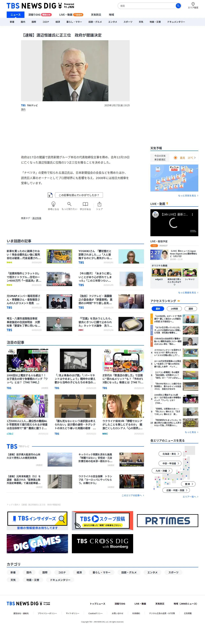Select 地震・災害 in category nav bar

pyautogui.click(x=155, y=22)
